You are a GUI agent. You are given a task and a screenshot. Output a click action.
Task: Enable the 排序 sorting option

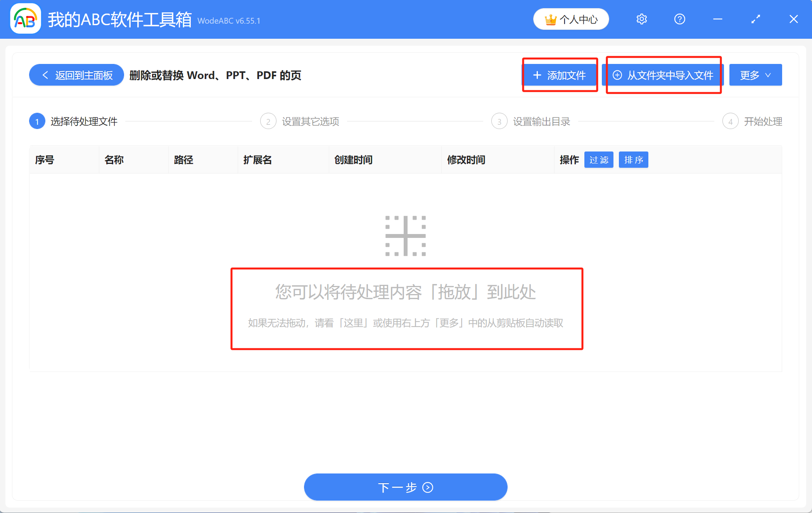tap(633, 159)
